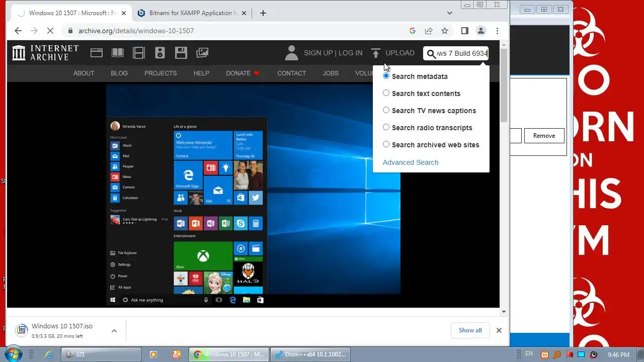Open Chrome profile avatar
Image resolution: width=644 pixels, height=362 pixels.
(481, 31)
